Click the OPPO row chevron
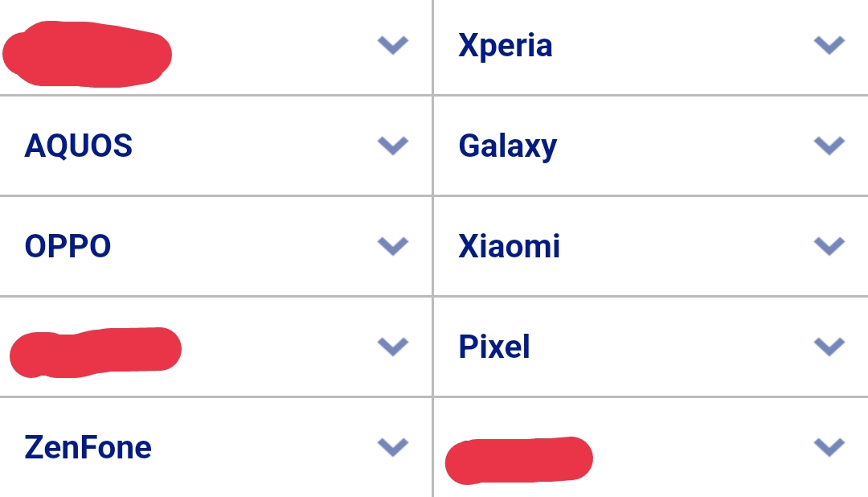 [393, 246]
